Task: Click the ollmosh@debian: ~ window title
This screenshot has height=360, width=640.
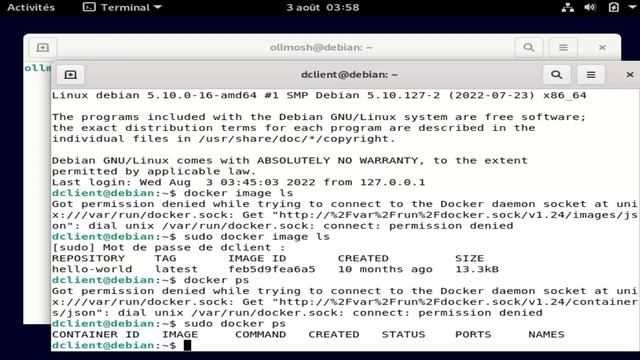Action: (321, 47)
